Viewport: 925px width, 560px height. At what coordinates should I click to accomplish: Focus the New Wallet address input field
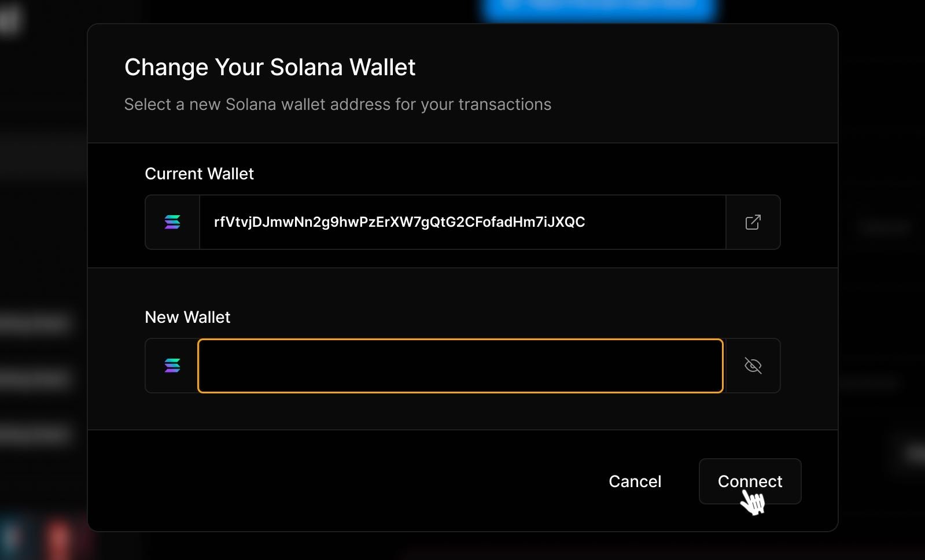pyautogui.click(x=460, y=366)
